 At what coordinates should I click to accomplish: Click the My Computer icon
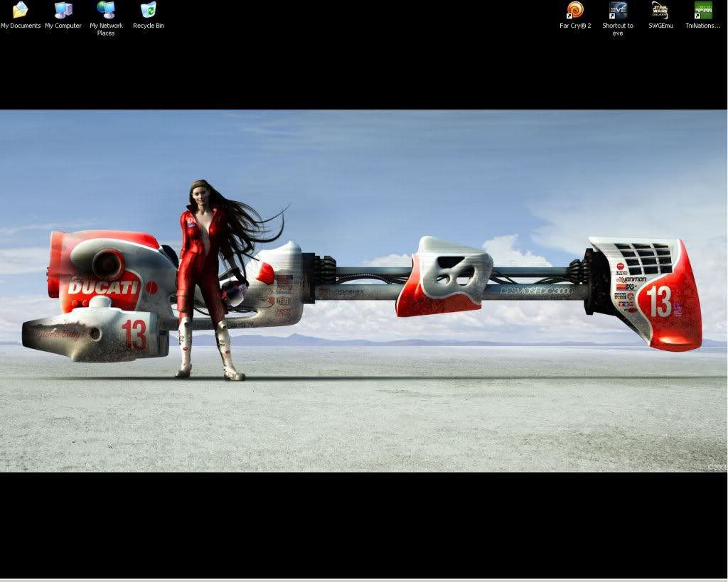tap(63, 10)
